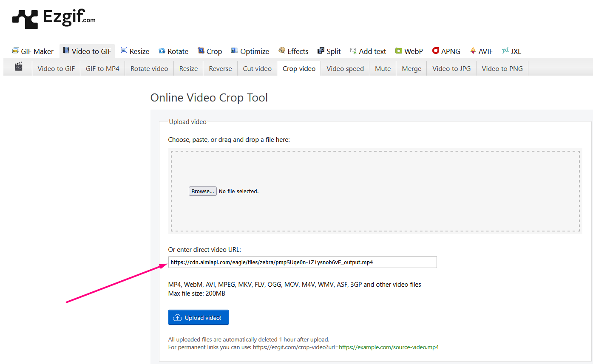Click the Ezgif puzzle logo
This screenshot has height=364, width=593.
[x=26, y=19]
